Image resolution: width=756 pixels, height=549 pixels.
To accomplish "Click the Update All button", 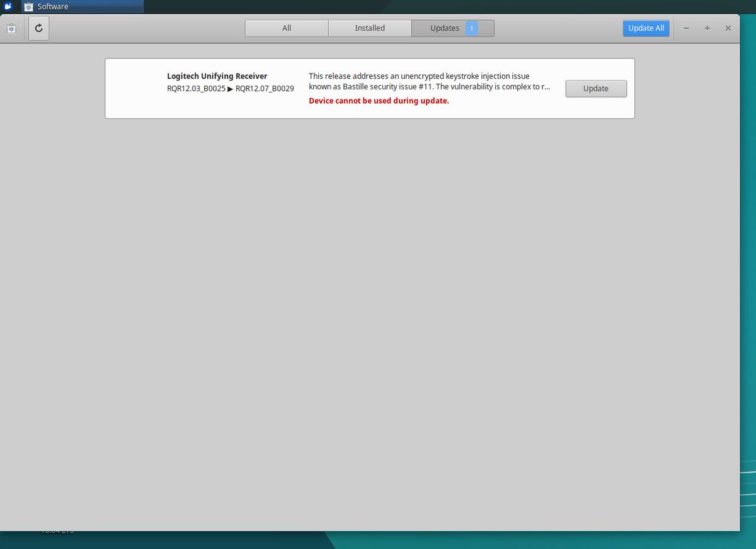I will 646,28.
